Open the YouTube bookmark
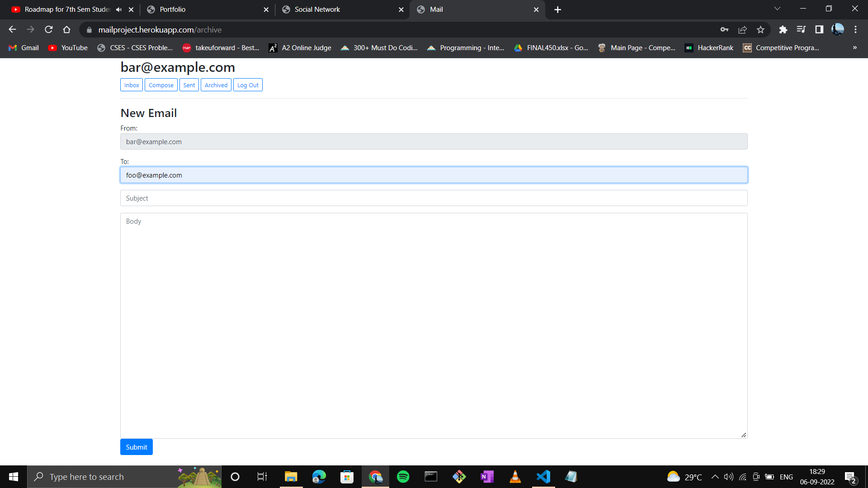Viewport: 868px width, 488px height. tap(67, 47)
